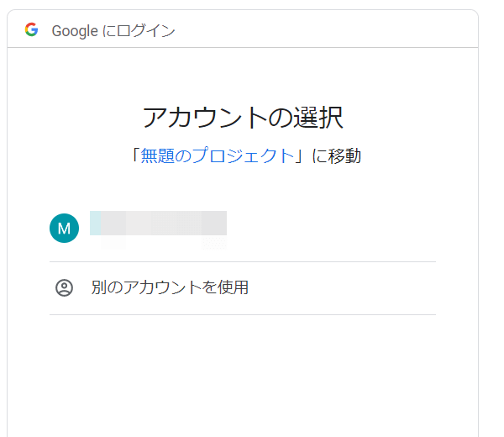Click the Google "G" logo

pos(32,30)
